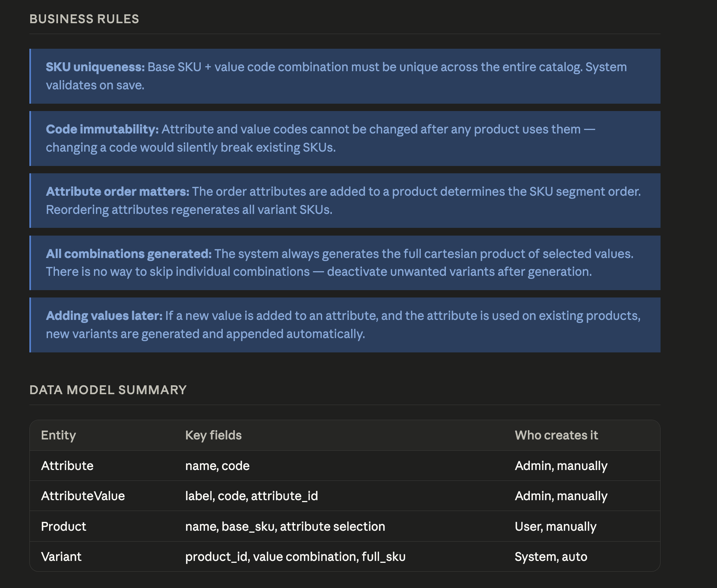This screenshot has height=588, width=717.
Task: Click 'product_id, value combination, full_sku' cell
Action: [295, 557]
